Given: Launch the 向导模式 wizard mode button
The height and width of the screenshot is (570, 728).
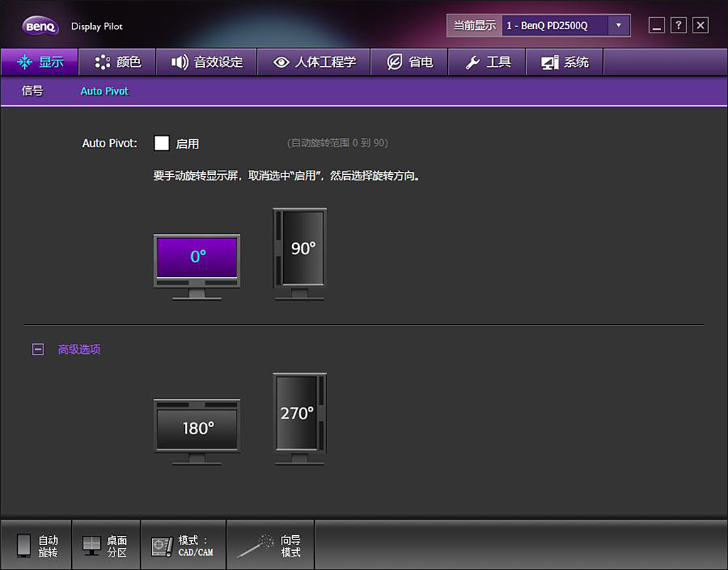Looking at the screenshot, I should click(271, 545).
